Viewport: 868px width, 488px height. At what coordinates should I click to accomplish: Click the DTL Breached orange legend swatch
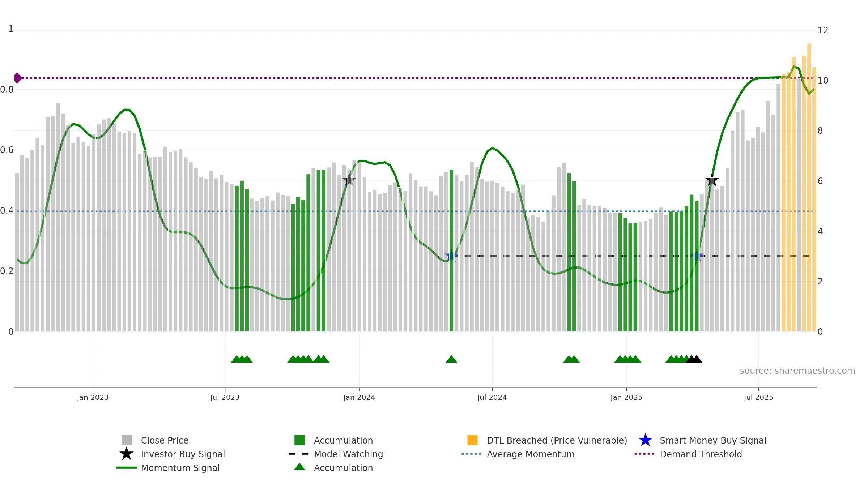point(472,440)
